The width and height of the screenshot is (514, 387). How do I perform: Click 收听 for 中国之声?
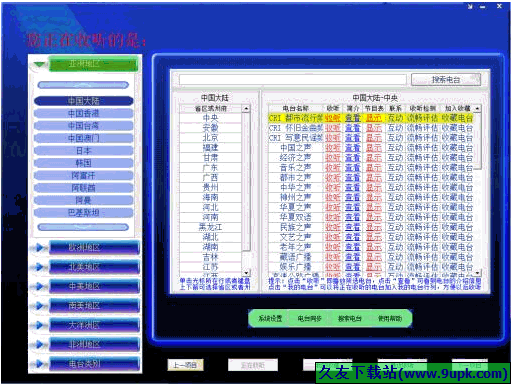[333, 148]
